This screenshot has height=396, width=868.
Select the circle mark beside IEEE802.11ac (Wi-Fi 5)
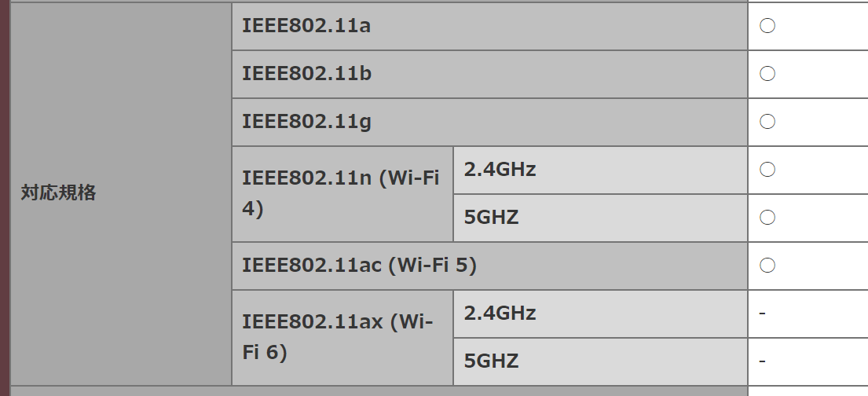pos(767,266)
